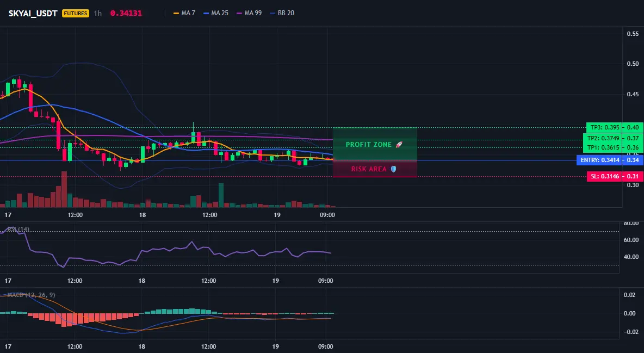Click the yellow FUTURES badge
This screenshot has width=644, height=353.
point(75,13)
